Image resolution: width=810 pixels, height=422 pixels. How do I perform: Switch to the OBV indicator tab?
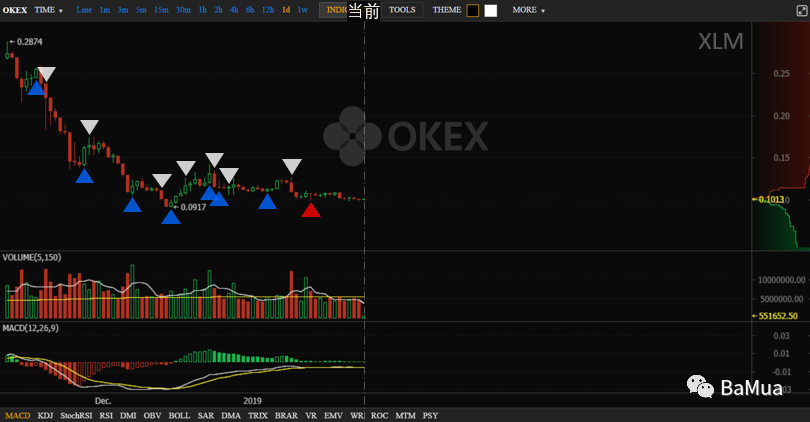(152, 415)
